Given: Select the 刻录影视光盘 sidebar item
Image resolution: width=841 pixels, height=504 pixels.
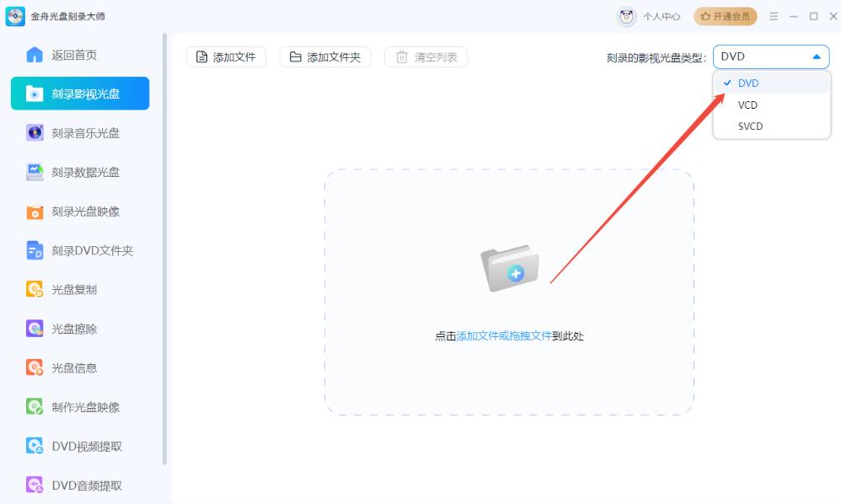Looking at the screenshot, I should tap(80, 94).
